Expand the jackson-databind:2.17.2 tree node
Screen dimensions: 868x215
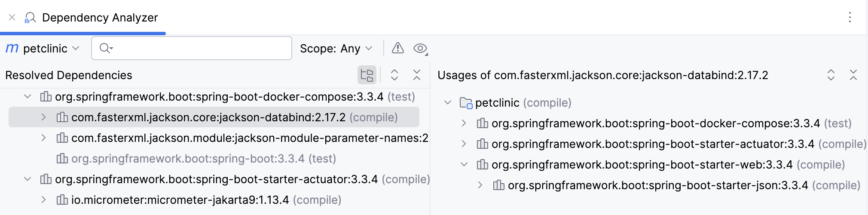[43, 117]
